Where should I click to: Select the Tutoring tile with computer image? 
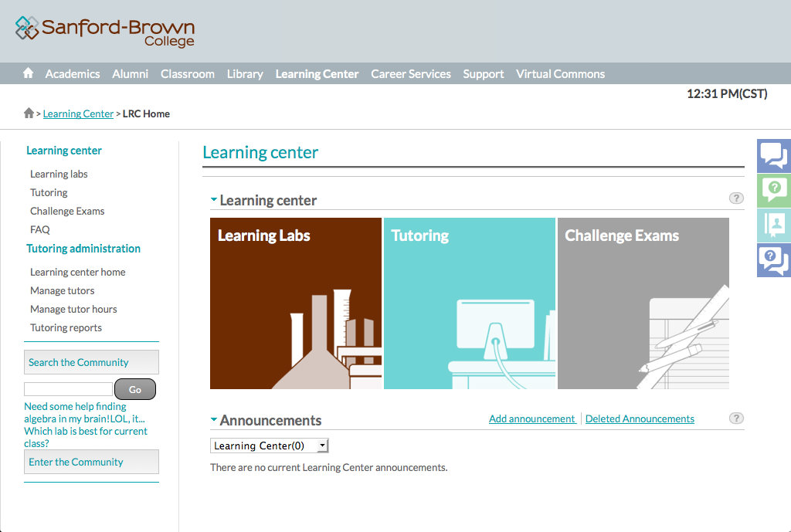pos(470,303)
